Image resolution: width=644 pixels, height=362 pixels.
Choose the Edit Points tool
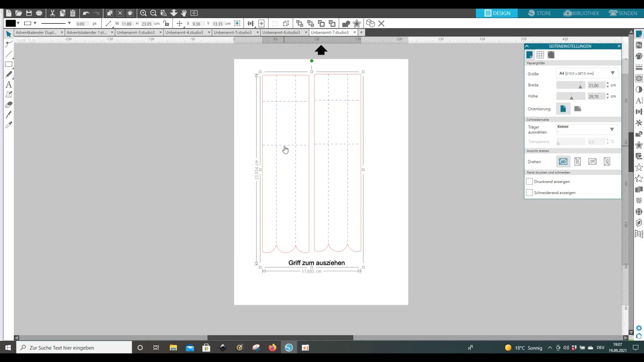point(9,44)
